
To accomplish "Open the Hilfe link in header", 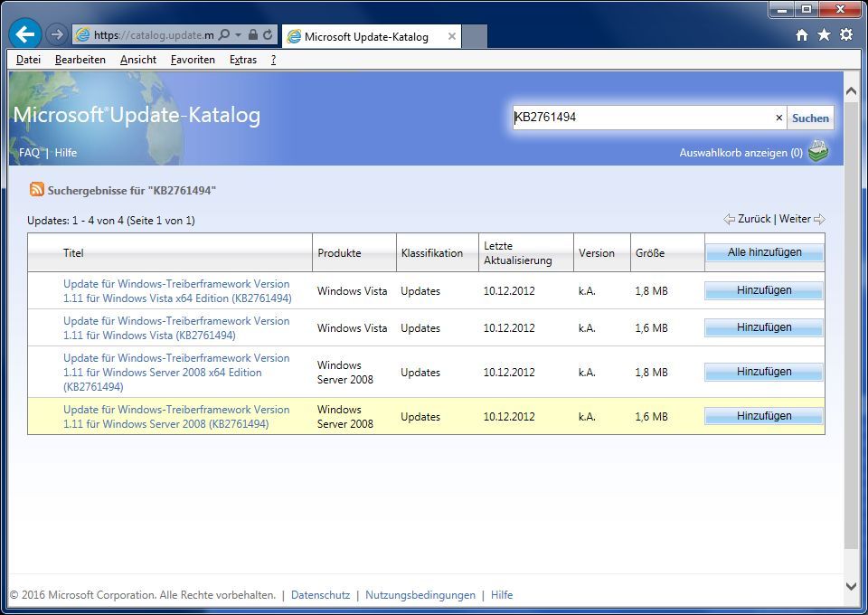I will pos(66,153).
